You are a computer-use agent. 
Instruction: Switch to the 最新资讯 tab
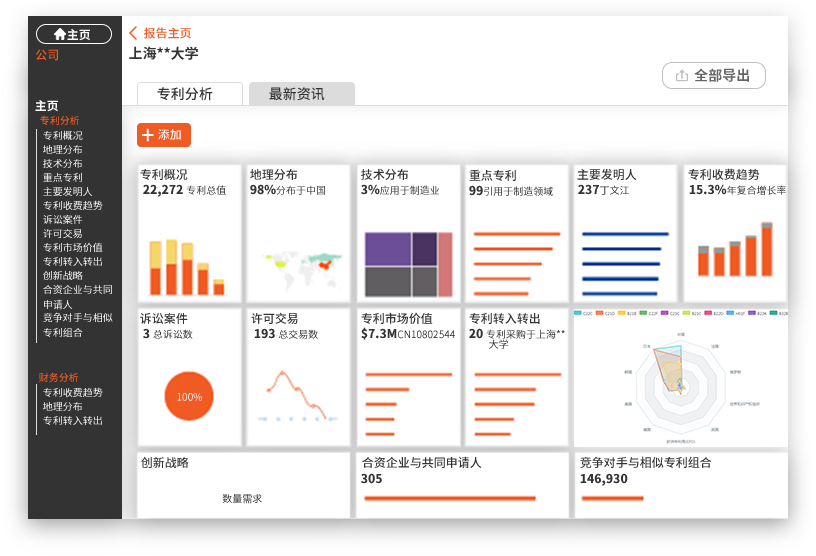(x=301, y=94)
